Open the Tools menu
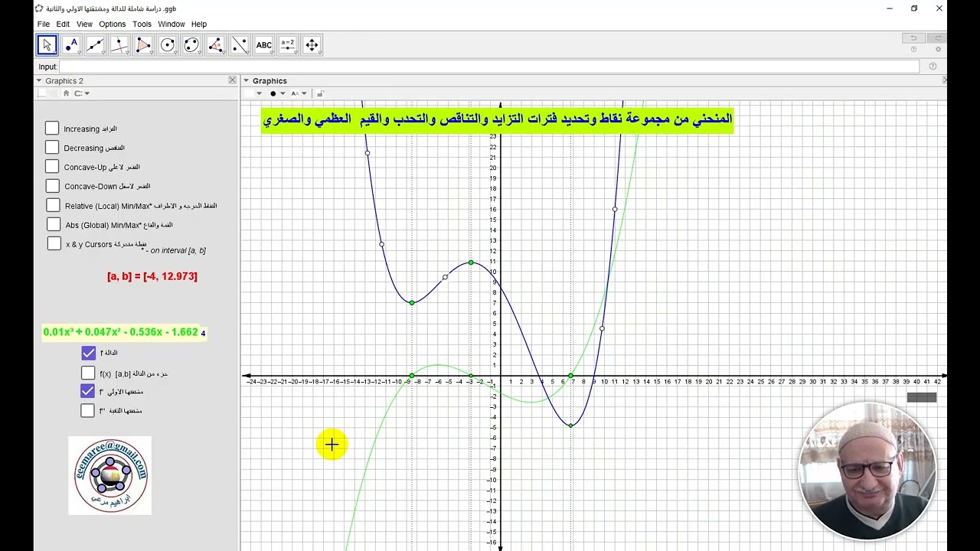Viewport: 980px width, 551px height. (142, 24)
